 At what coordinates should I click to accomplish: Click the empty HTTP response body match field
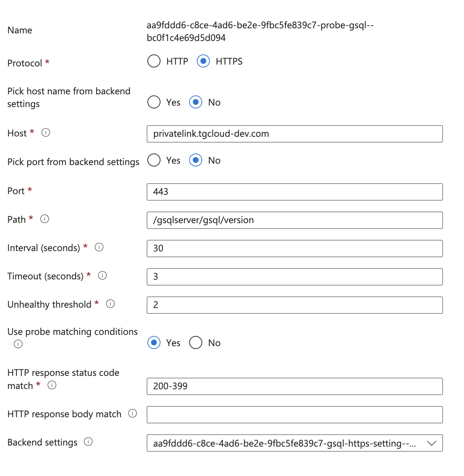[294, 415]
